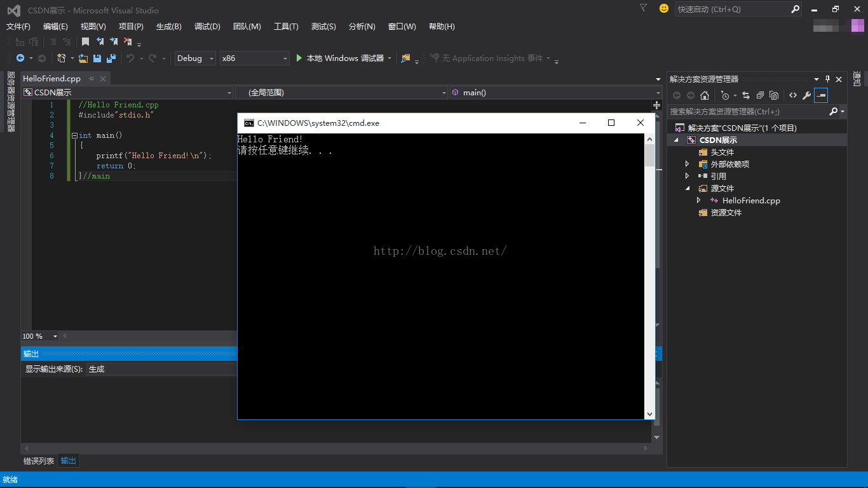
Task: Expand the 引用 tree node
Action: point(687,176)
